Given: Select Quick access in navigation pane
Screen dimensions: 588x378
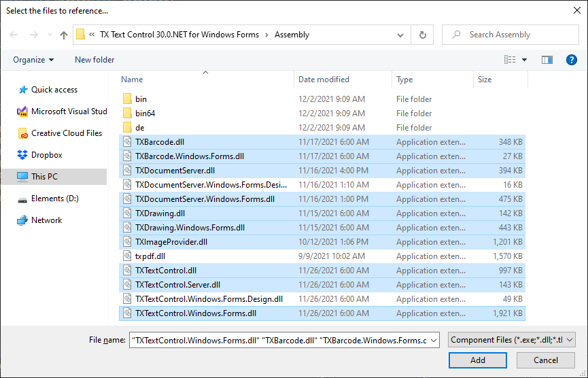Looking at the screenshot, I should tap(54, 90).
